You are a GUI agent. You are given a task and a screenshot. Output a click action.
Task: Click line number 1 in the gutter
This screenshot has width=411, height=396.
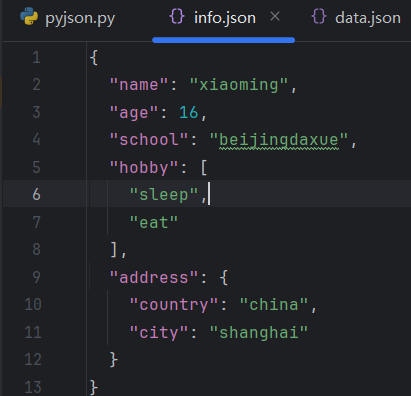(36, 57)
